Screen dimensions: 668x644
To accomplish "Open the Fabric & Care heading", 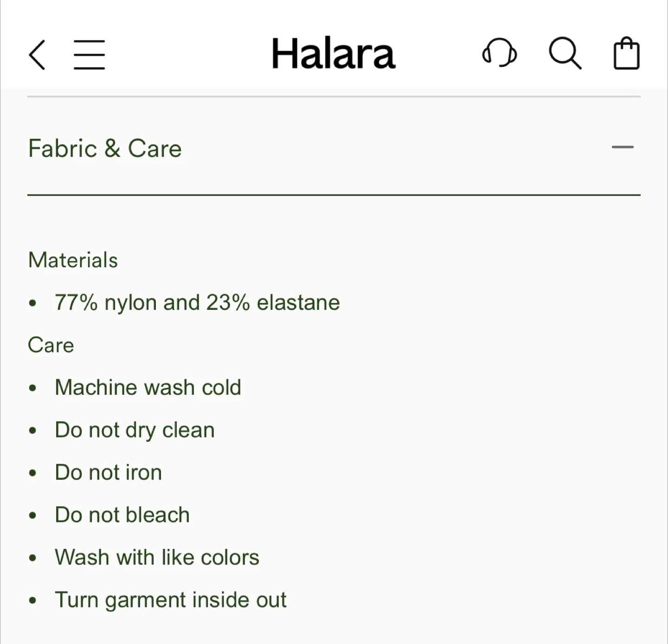I will click(x=105, y=148).
